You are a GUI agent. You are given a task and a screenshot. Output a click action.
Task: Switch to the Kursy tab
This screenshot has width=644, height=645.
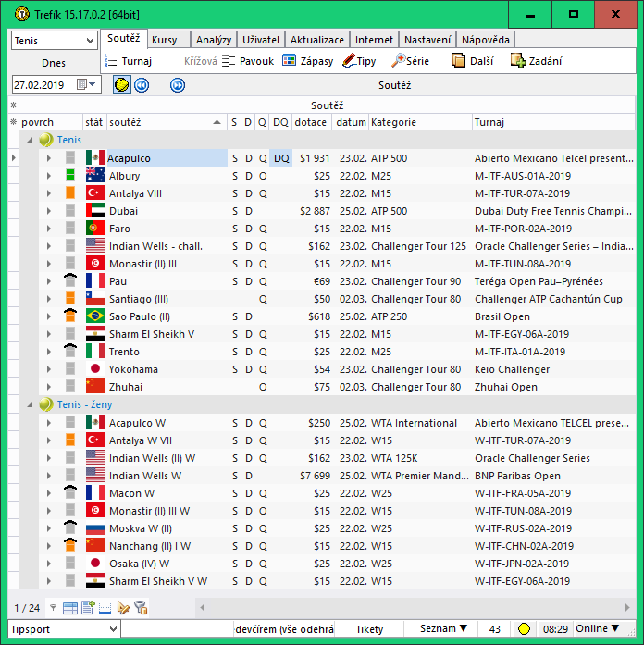pos(164,40)
